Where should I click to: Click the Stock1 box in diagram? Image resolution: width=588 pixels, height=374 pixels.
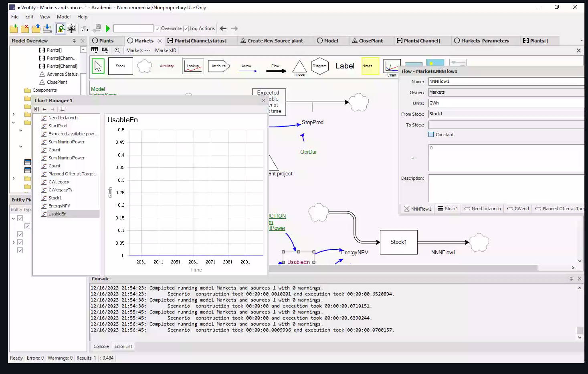pyautogui.click(x=398, y=242)
